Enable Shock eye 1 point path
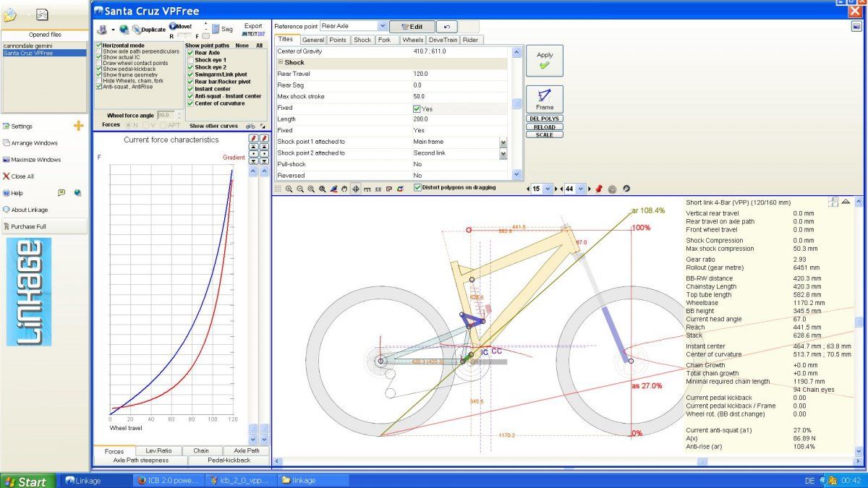The width and height of the screenshot is (868, 488). [190, 60]
